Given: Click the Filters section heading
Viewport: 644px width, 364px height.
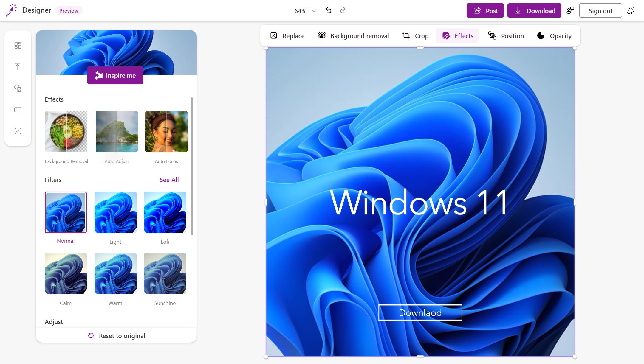Looking at the screenshot, I should (x=53, y=180).
